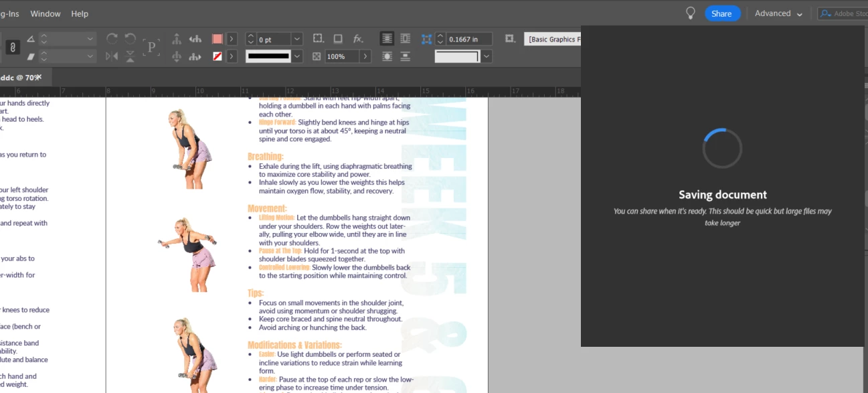This screenshot has width=868, height=393.
Task: Click Select Next Object icon
Action: 195,56
